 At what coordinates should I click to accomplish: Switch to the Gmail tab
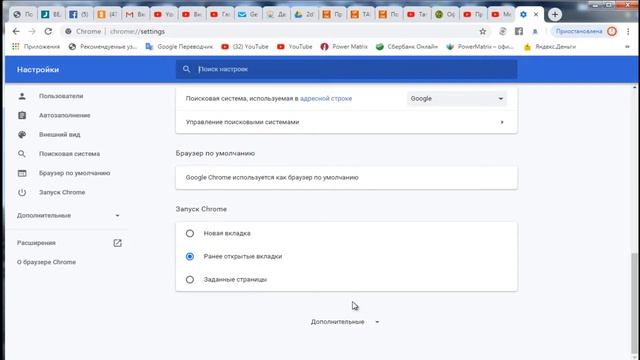pos(135,15)
